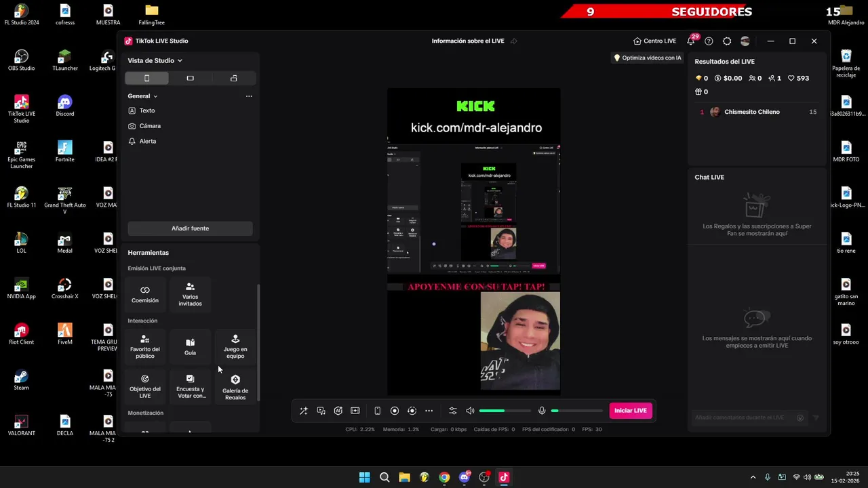Open the Favorito del público tool

tap(145, 346)
